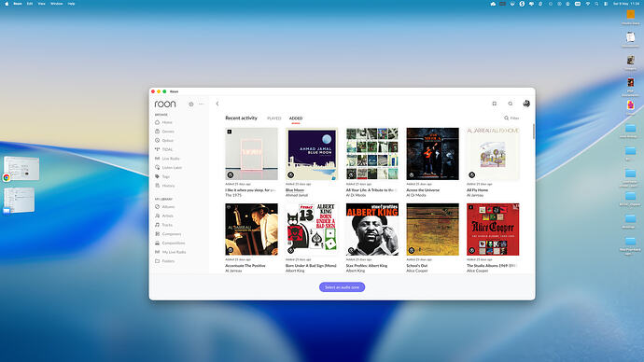Viewport: 644px width, 362px height.
Task: Open search magnifier in Roon header
Action: click(x=511, y=104)
